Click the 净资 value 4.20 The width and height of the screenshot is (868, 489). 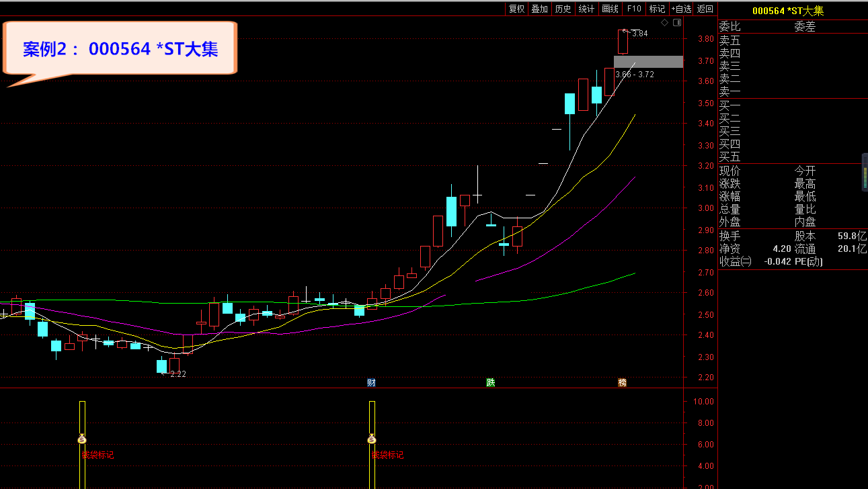pos(782,249)
